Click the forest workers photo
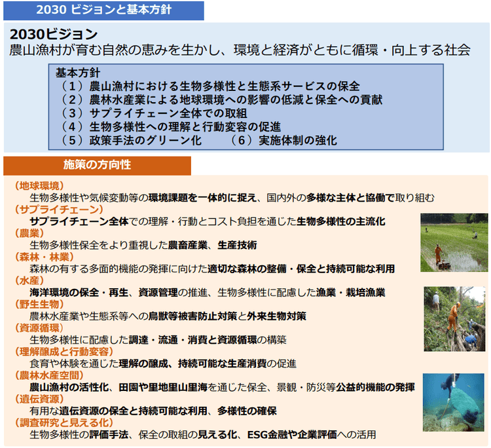491x448 pixels. 454,319
